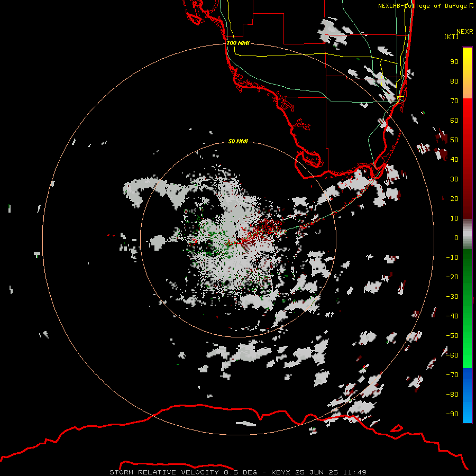
Task: Click the 50 value on the velocity scale
Action: (454, 140)
